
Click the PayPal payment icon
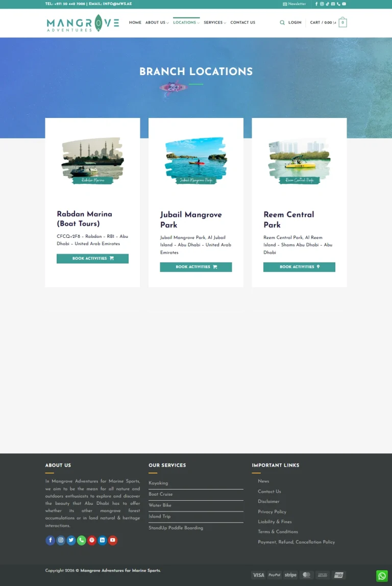pyautogui.click(x=274, y=575)
